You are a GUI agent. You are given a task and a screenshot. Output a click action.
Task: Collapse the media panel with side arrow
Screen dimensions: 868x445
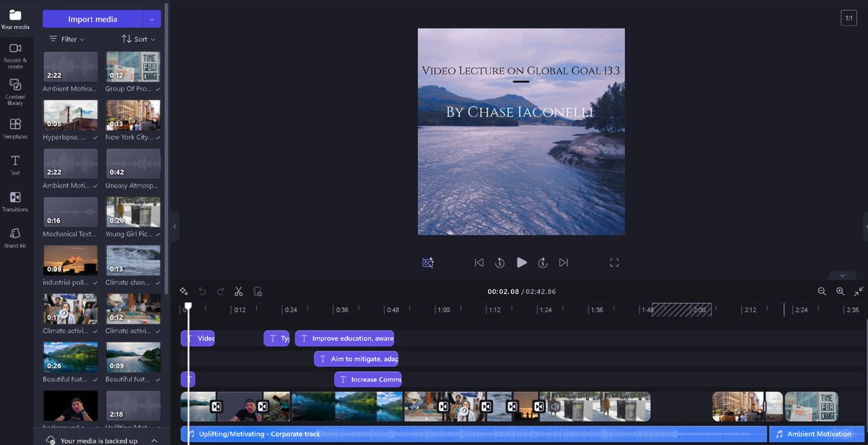pyautogui.click(x=174, y=226)
